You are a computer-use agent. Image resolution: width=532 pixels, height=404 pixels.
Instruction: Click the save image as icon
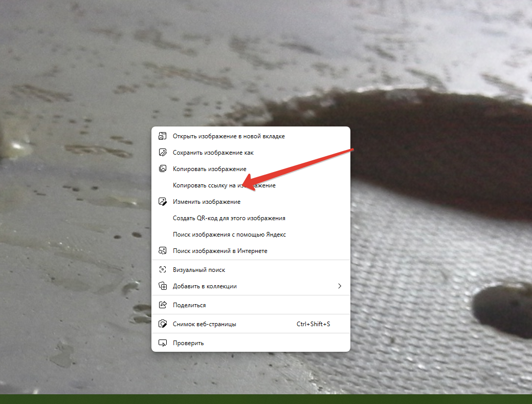point(163,153)
